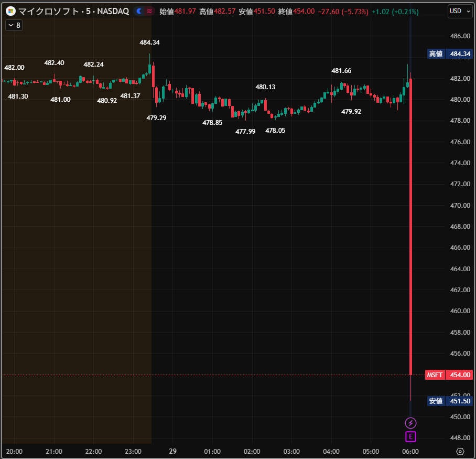Expand the collapsed indicators legend showing 8
The image size is (476, 459).
pyautogui.click(x=14, y=25)
